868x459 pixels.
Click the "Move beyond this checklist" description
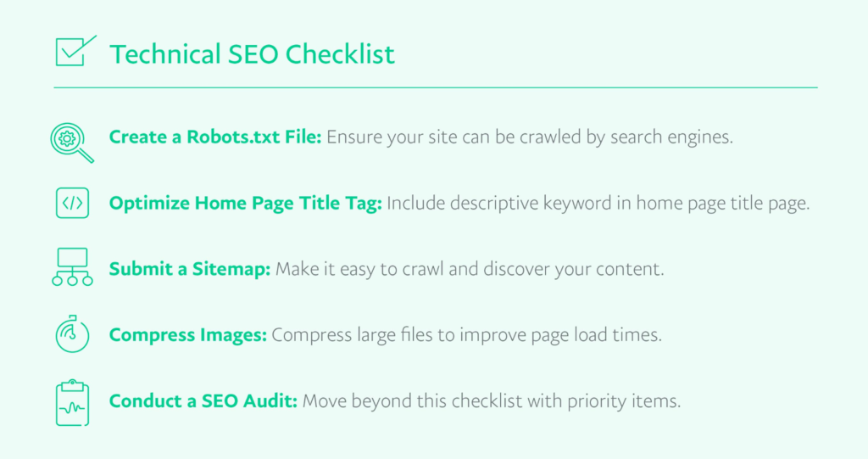[492, 400]
